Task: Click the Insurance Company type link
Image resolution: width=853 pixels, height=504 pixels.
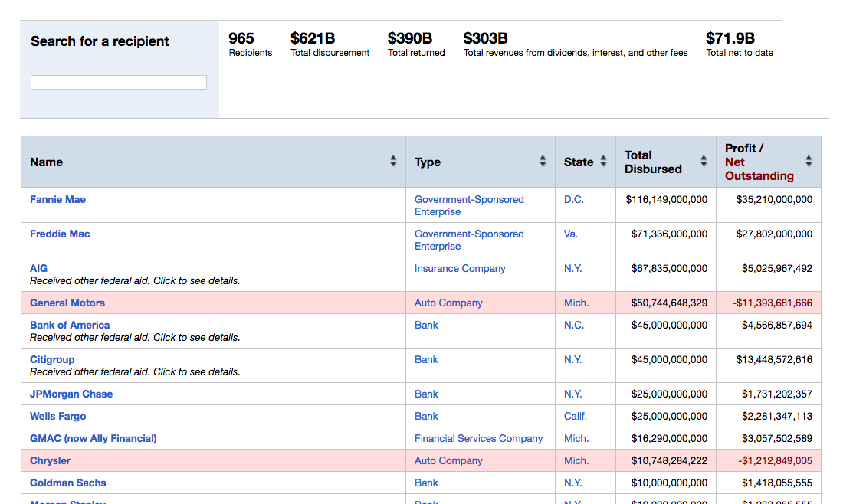Action: [x=460, y=268]
